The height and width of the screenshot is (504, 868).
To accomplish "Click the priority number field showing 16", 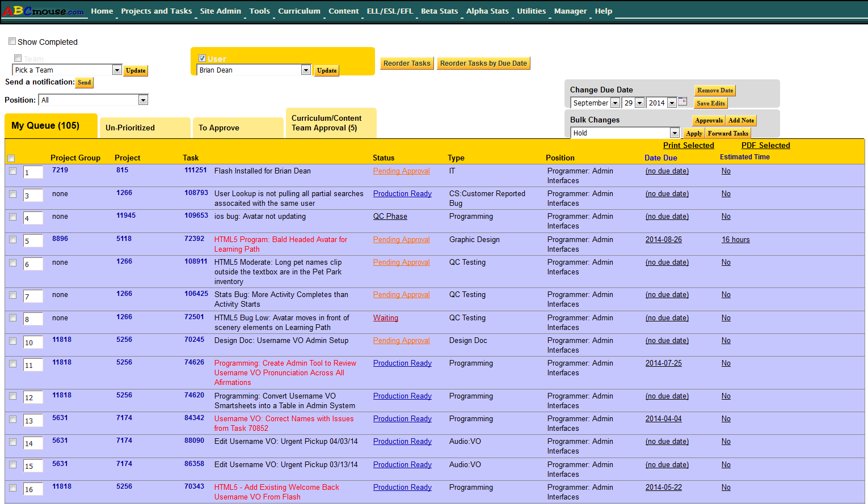I will click(32, 489).
